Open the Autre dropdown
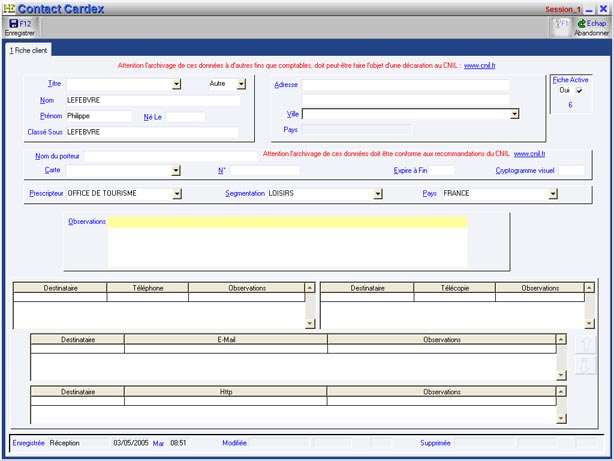614x461 pixels. click(242, 84)
